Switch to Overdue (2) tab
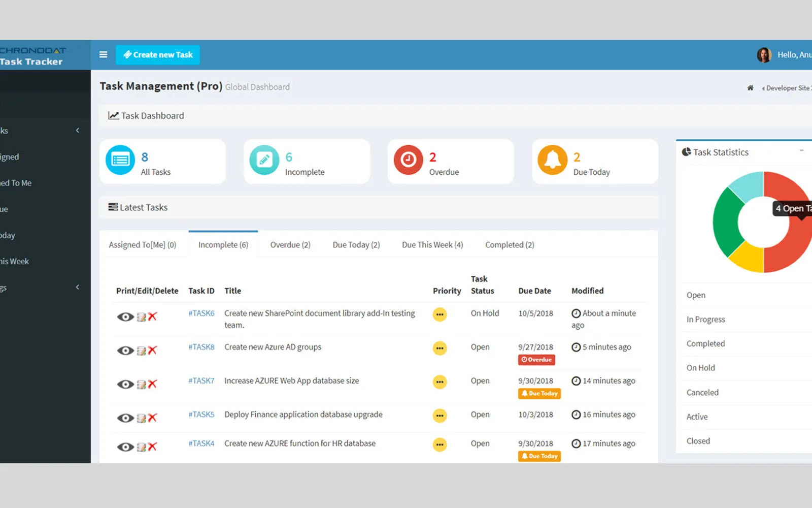812x508 pixels. click(x=290, y=245)
